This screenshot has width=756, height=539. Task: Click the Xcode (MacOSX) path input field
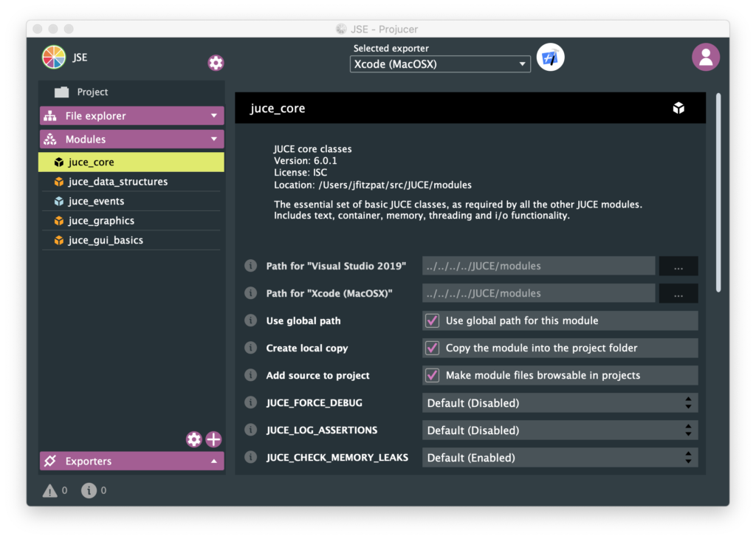(538, 294)
